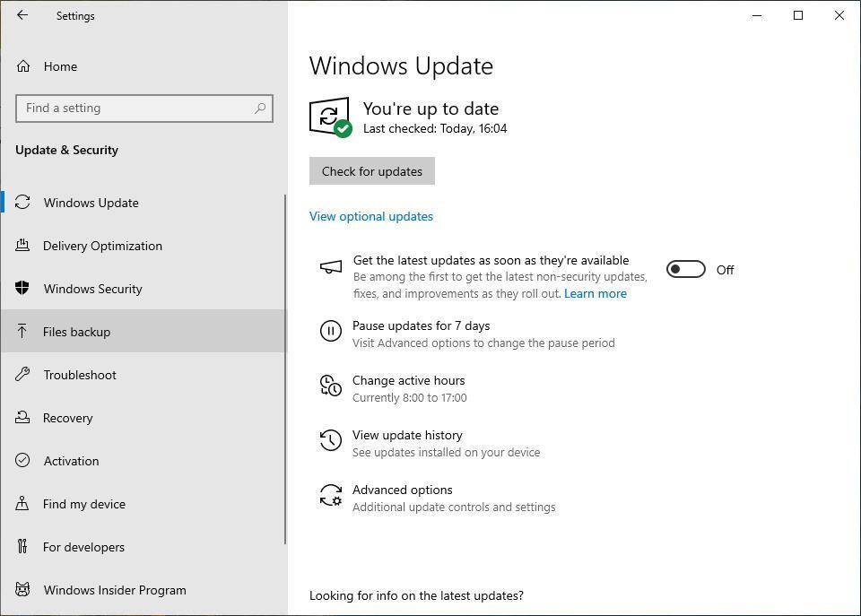
Task: Open View update history
Action: click(x=407, y=435)
